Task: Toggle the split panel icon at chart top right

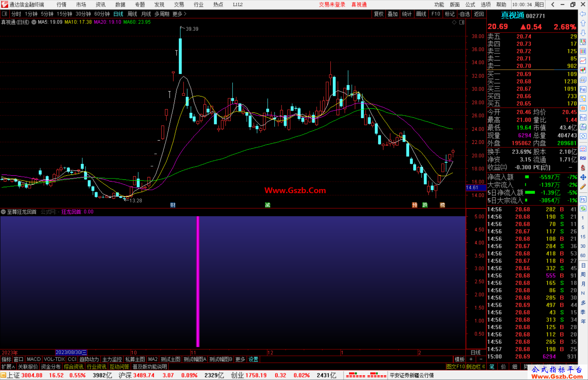Action: coord(462,22)
